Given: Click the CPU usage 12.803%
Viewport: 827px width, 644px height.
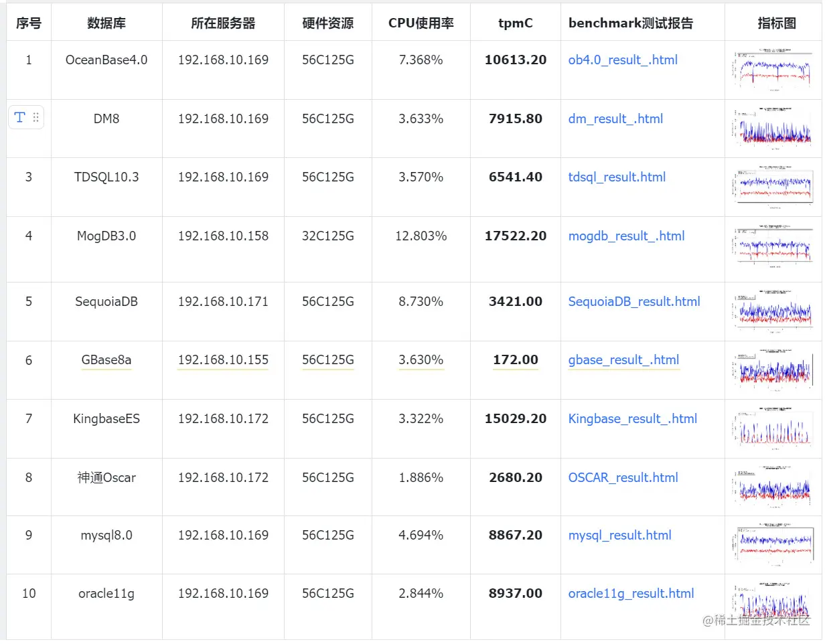Looking at the screenshot, I should pos(421,236).
